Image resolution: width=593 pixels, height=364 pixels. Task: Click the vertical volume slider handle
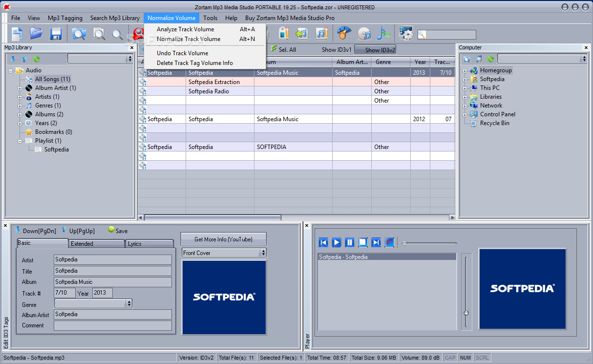click(466, 313)
